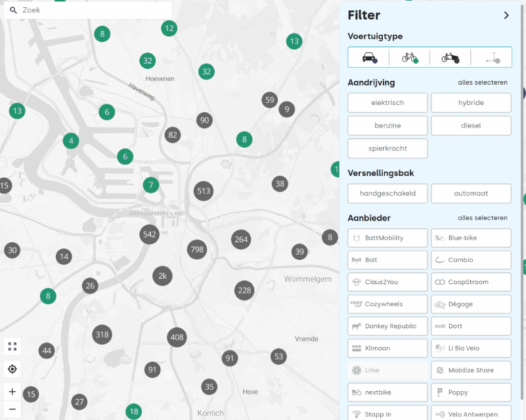Filter by provider Blue-bike

(471, 238)
